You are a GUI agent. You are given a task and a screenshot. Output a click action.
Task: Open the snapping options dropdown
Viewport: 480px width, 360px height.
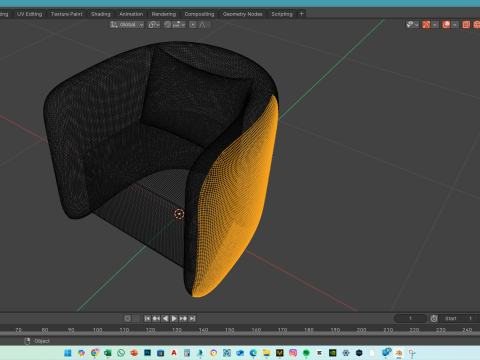pyautogui.click(x=179, y=25)
